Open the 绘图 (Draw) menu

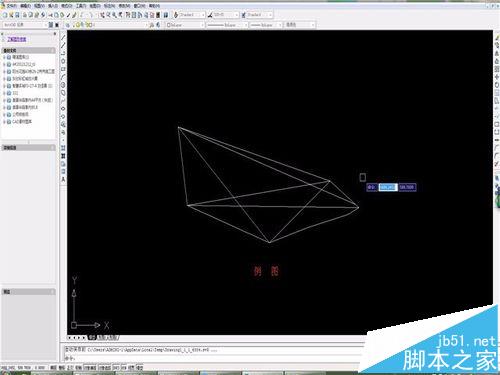pyautogui.click(x=95, y=6)
